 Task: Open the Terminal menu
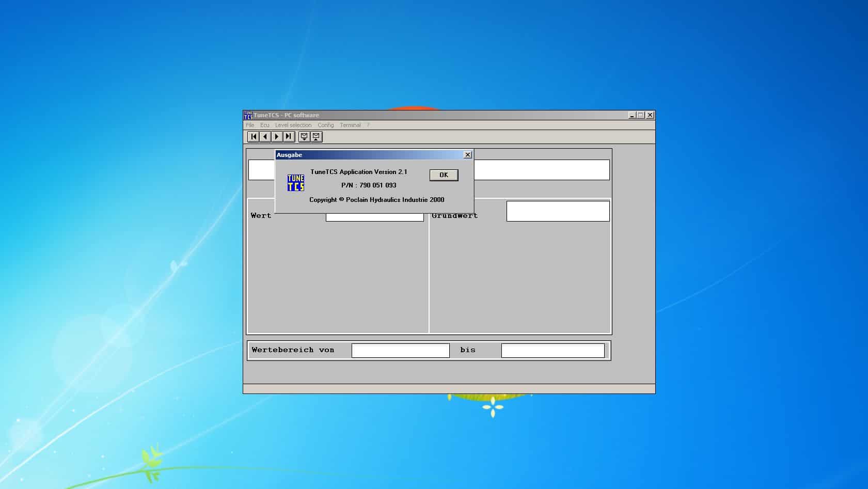click(350, 125)
